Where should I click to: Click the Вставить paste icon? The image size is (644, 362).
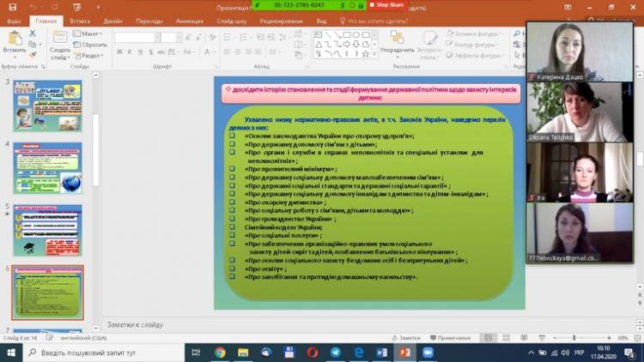(x=14, y=39)
